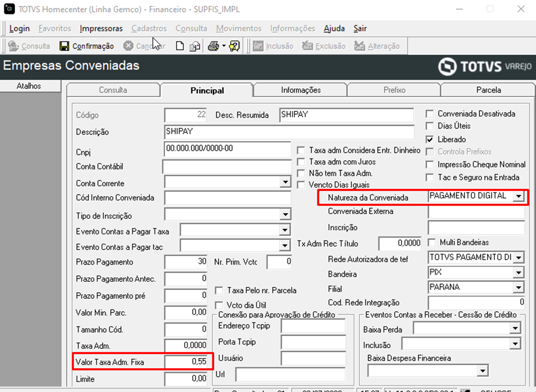
Task: Open the Impressoras menu
Action: click(x=101, y=28)
